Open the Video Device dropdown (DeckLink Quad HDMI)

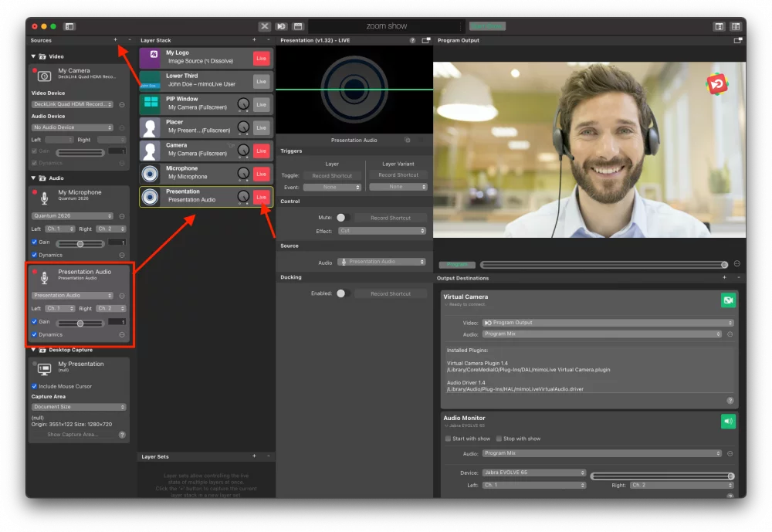click(x=73, y=104)
